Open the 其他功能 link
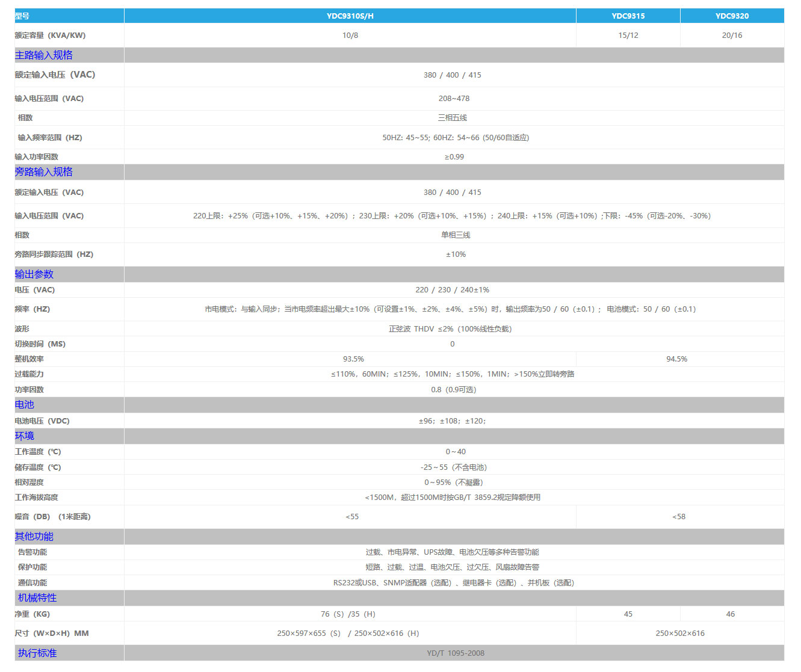This screenshot has height=672, width=801. coord(34,537)
